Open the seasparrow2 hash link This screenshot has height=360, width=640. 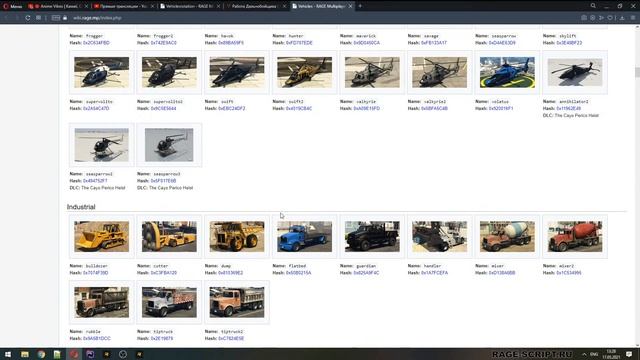point(95,181)
